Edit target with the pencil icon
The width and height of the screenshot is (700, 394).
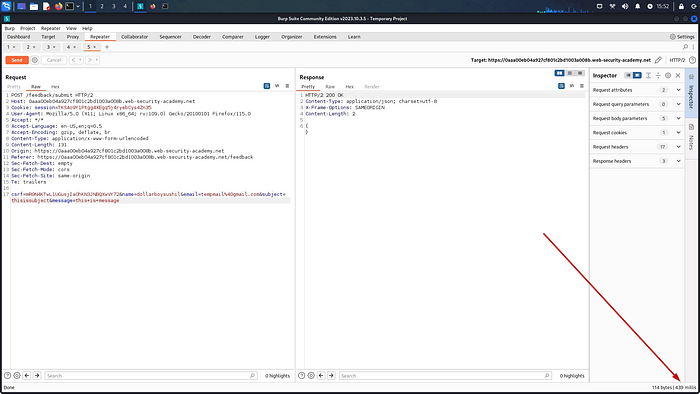[x=658, y=60]
